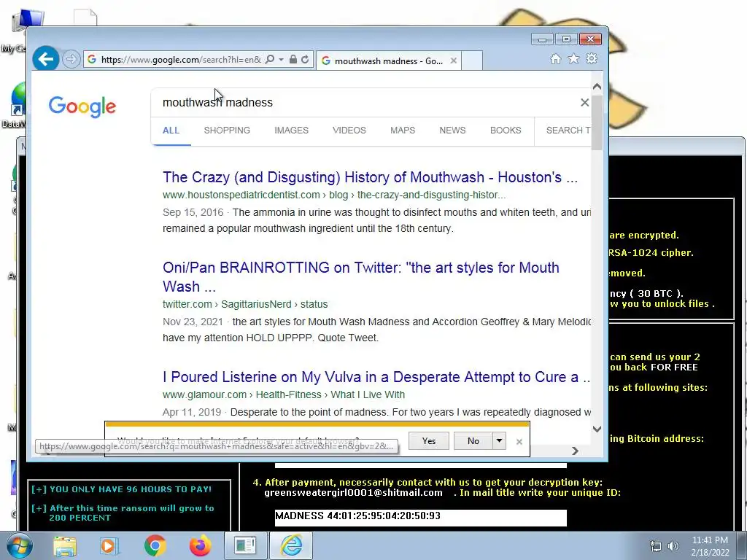Open a new blank tab in IE

472,61
